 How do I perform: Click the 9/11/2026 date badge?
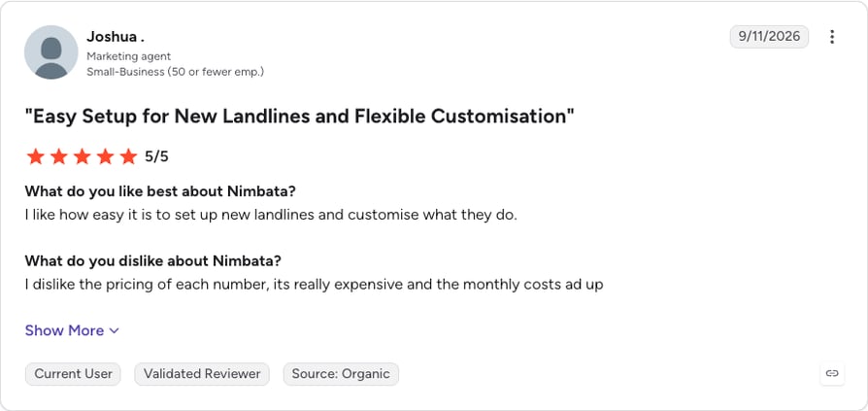pyautogui.click(x=769, y=37)
